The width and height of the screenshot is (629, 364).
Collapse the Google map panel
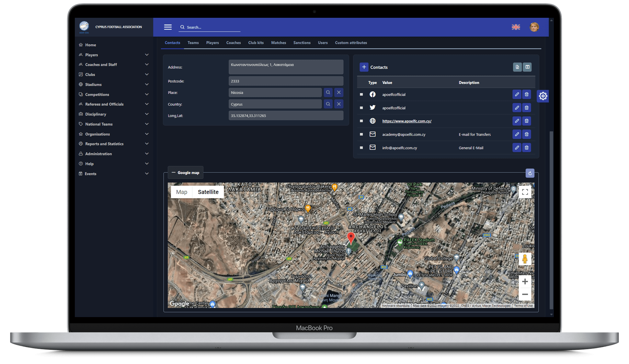pyautogui.click(x=174, y=172)
